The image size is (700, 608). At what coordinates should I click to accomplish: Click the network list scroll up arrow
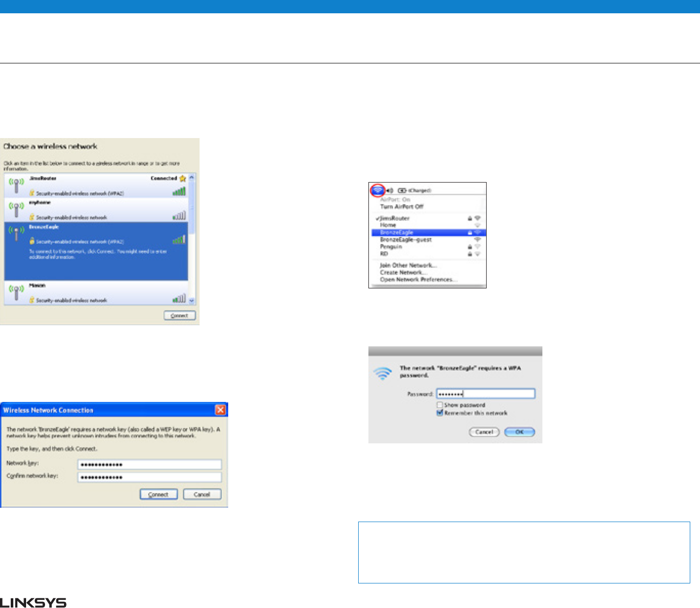(x=192, y=177)
